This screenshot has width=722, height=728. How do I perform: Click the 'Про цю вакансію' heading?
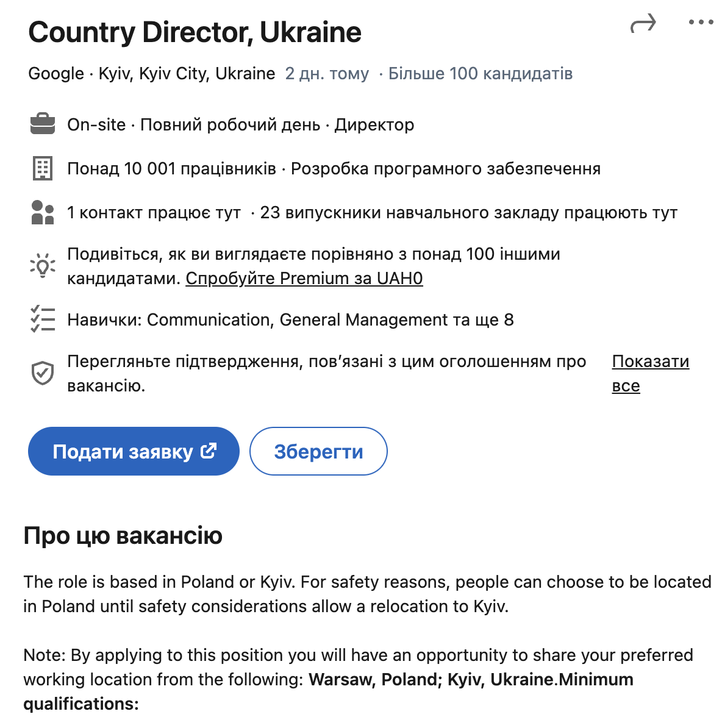point(123,536)
